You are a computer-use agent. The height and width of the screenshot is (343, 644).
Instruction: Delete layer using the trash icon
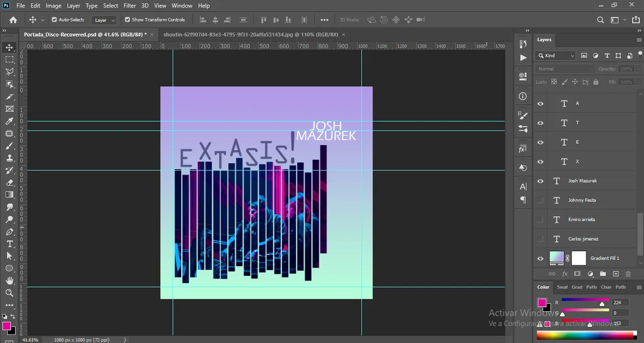(x=628, y=273)
